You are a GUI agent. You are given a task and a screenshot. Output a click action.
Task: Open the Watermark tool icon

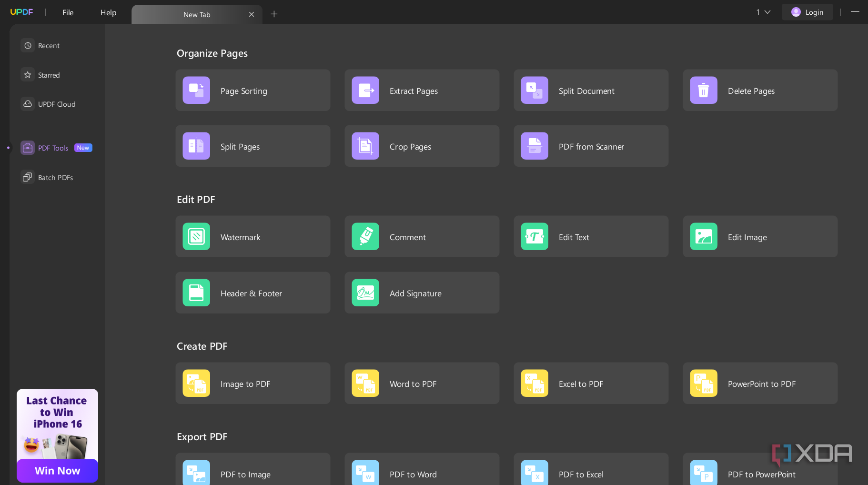(x=196, y=236)
